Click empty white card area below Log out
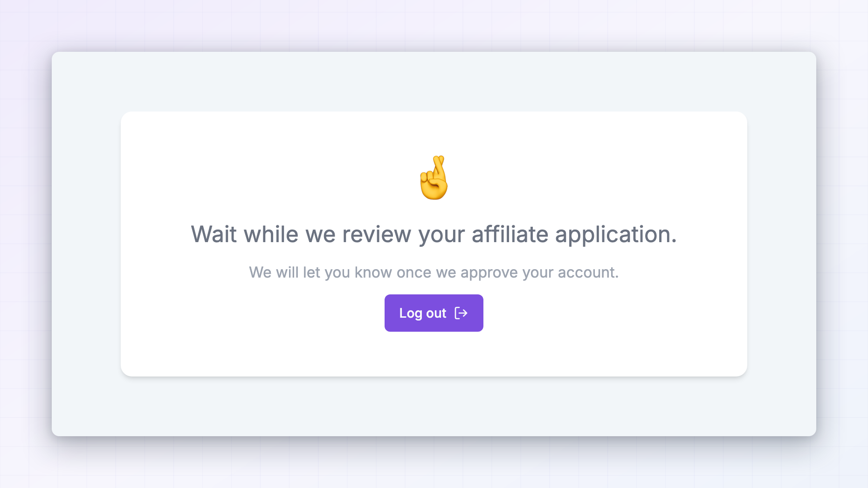 pos(434,355)
